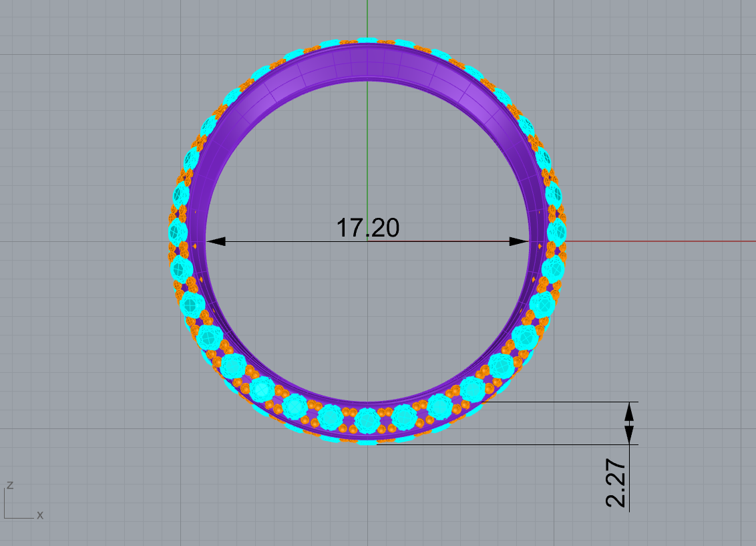Pick the upper arrowhead of the 2.27 dimension
Screen dimensions: 756x546
tap(629, 412)
